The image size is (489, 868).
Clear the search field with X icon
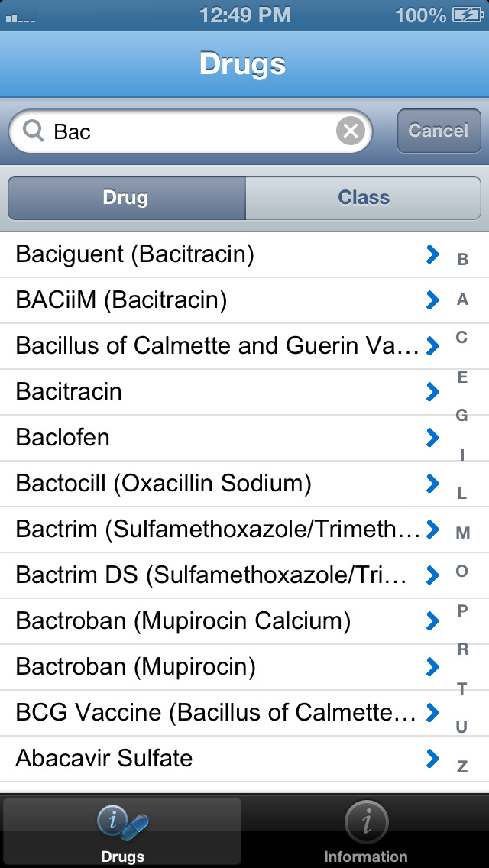(x=350, y=131)
